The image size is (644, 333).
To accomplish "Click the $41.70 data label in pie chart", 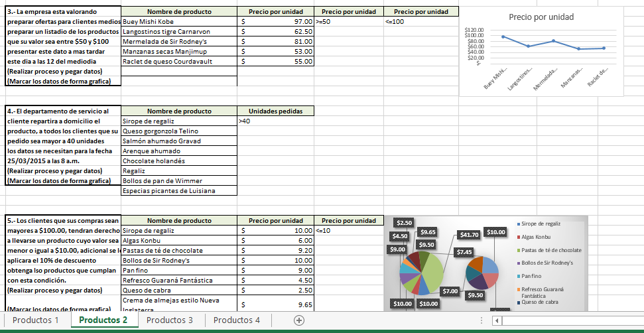I will [x=469, y=235].
